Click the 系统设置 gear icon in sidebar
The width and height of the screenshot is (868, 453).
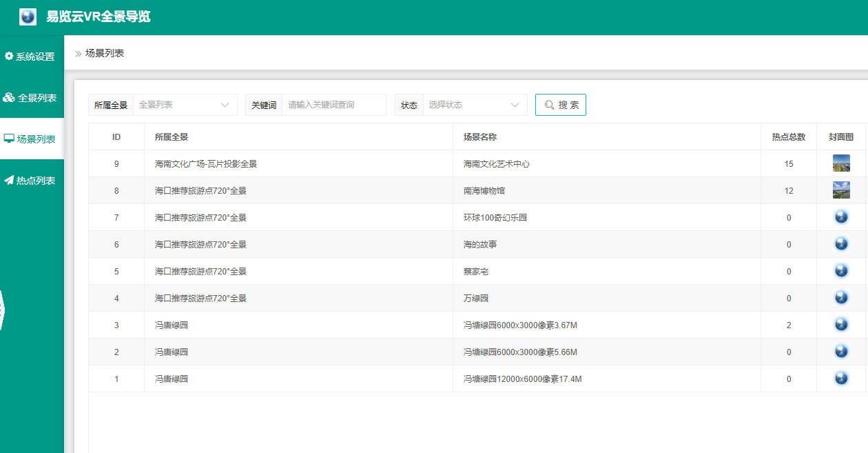[x=9, y=57]
